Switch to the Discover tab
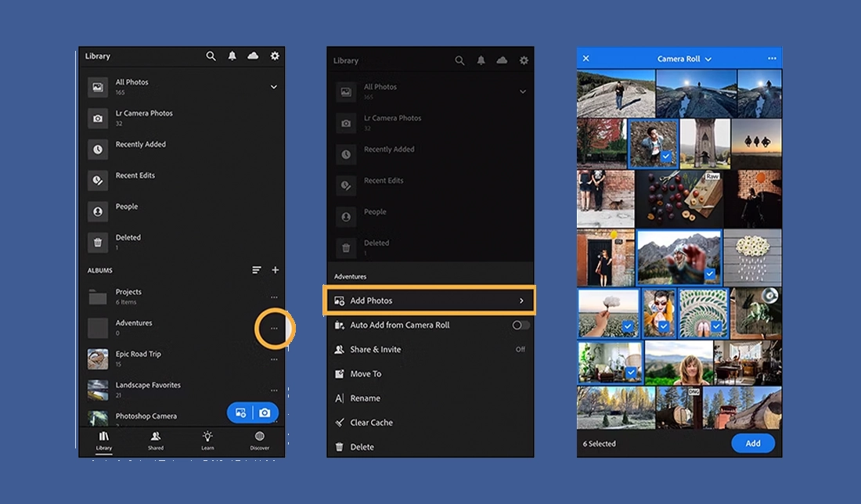Screen dimensions: 861x504 [259, 440]
